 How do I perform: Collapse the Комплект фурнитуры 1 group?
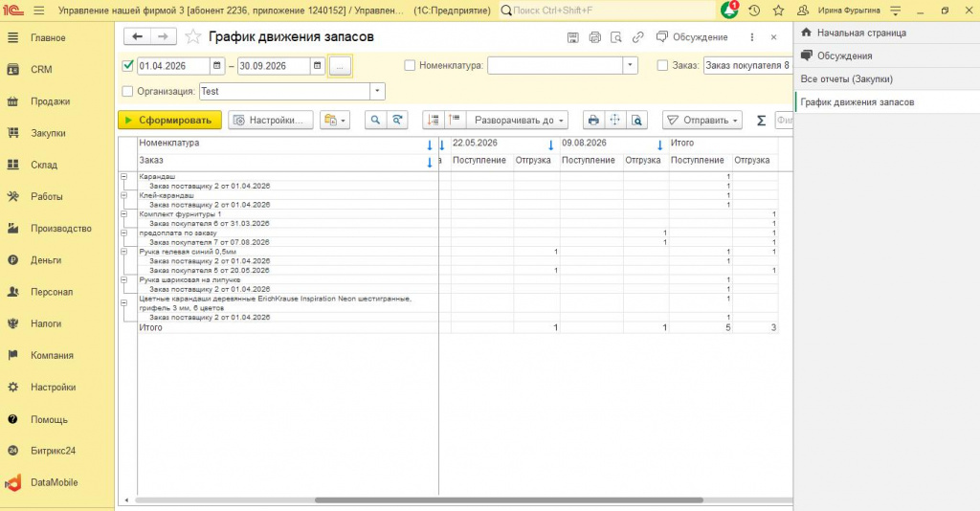[x=123, y=213]
